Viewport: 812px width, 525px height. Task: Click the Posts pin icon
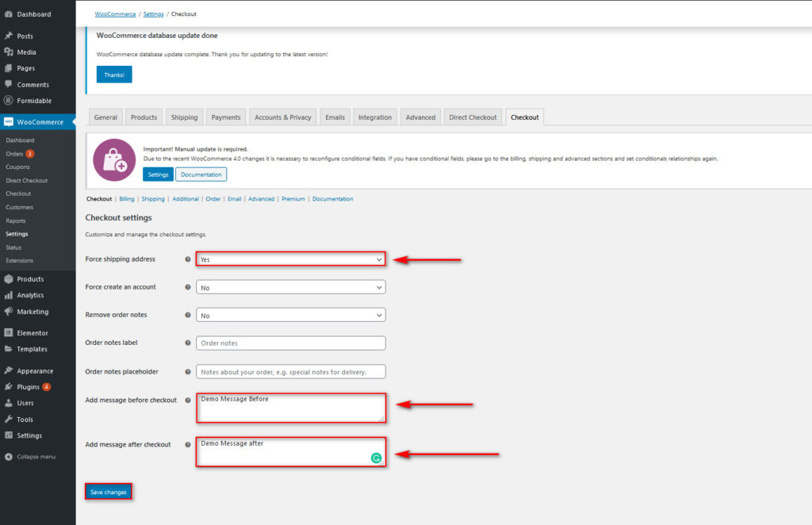point(8,36)
